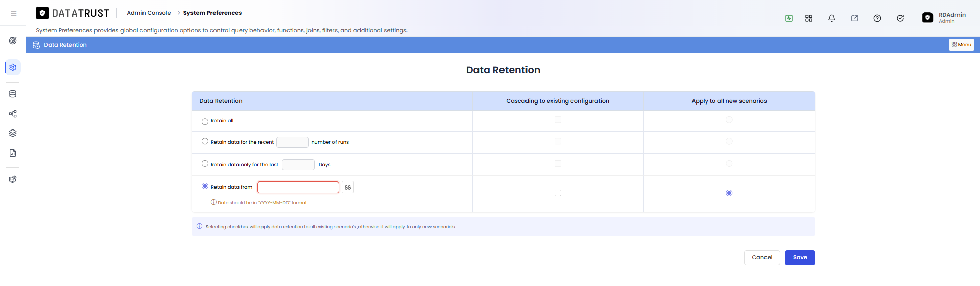Go to Admin Console breadcrumb
Viewport: 980px width, 286px height.
[x=149, y=13]
